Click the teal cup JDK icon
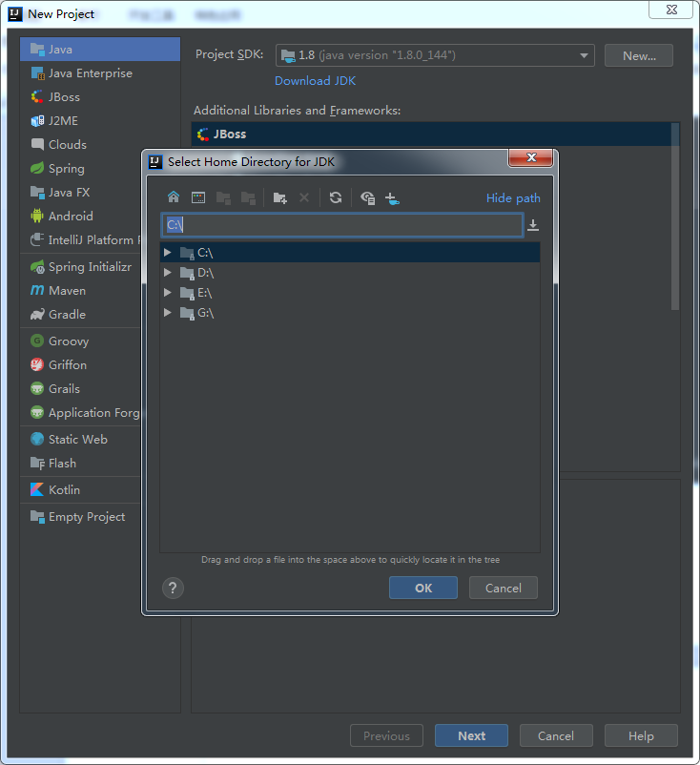Screen dimensions: 700x765 click(392, 198)
